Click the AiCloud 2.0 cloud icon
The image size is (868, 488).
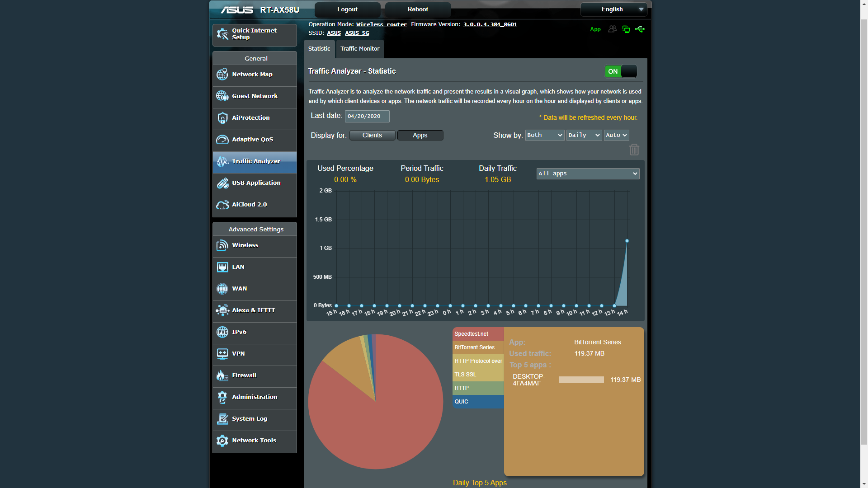click(x=222, y=205)
